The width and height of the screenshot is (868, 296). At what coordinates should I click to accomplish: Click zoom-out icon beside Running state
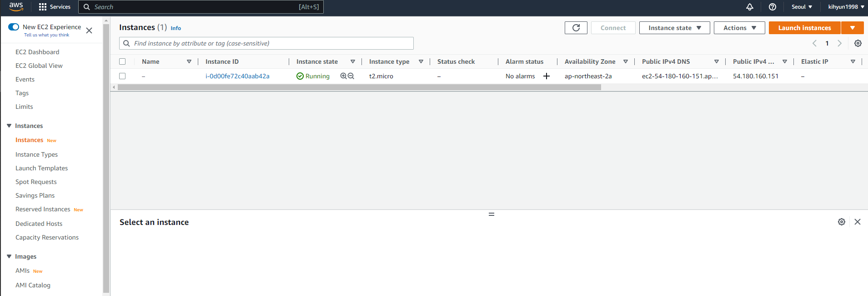point(351,76)
